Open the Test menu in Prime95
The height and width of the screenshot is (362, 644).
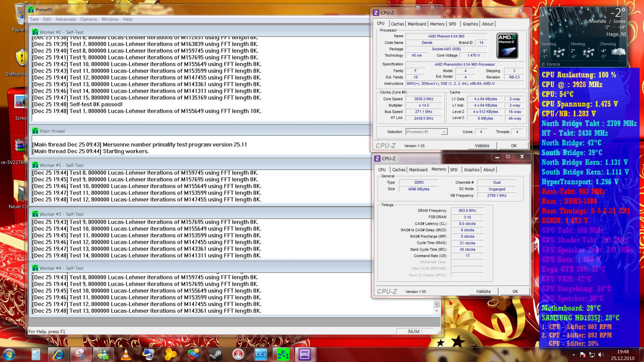pos(34,19)
